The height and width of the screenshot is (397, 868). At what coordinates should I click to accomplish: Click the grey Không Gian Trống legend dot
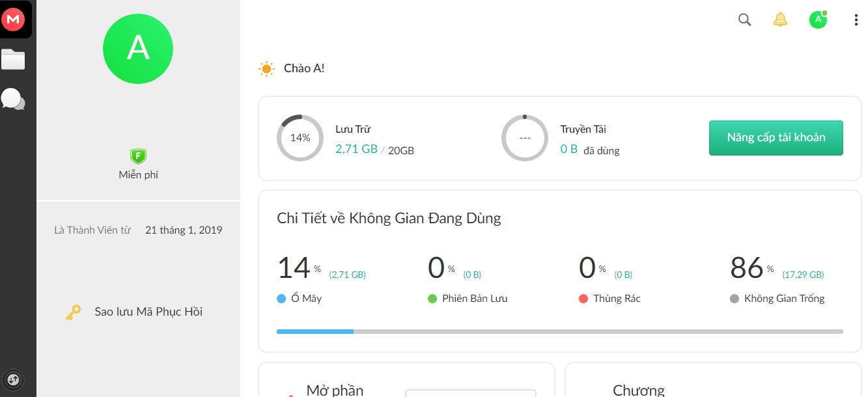735,299
